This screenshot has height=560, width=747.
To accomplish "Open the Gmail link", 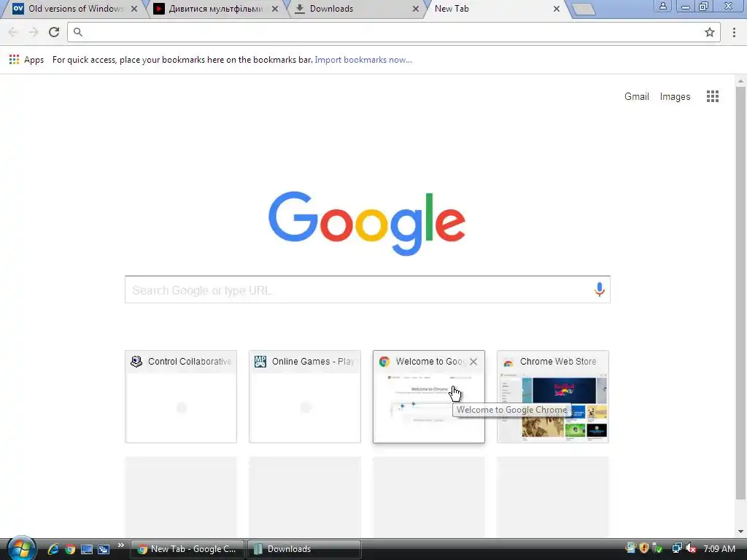I will [636, 97].
